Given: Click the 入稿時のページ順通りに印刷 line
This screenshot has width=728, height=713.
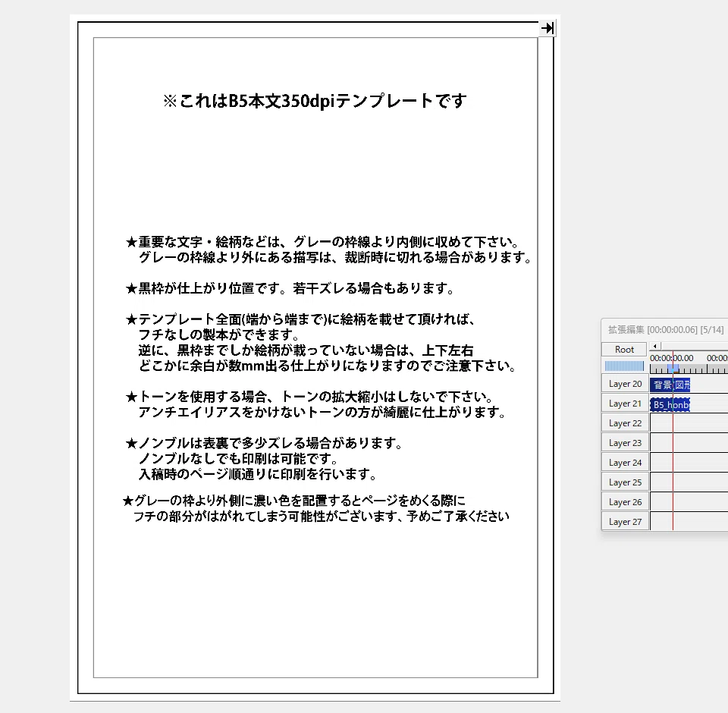Looking at the screenshot, I should pyautogui.click(x=257, y=474).
